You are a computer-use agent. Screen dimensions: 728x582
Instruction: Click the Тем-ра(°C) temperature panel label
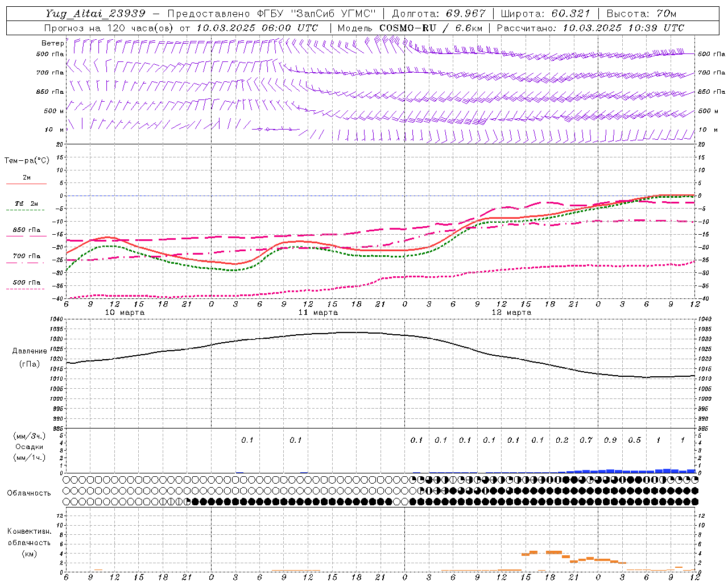[x=27, y=161]
